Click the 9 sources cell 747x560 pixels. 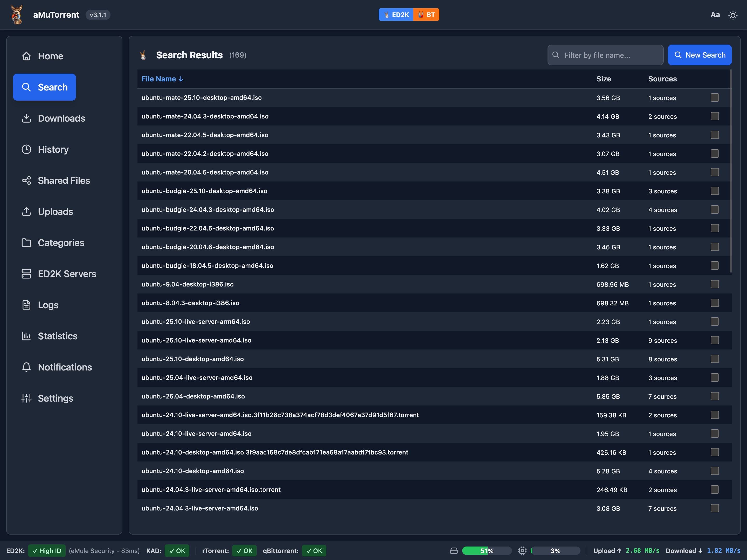tap(662, 340)
